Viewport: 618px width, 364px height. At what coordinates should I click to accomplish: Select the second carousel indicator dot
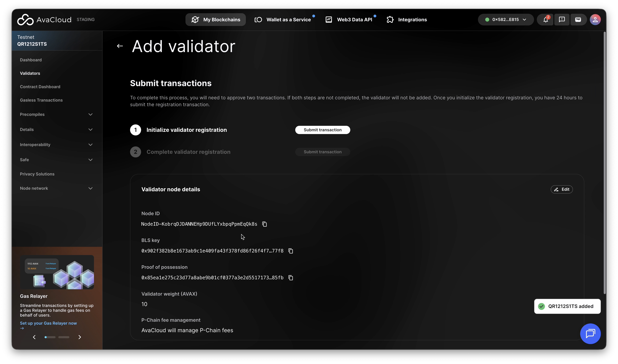pyautogui.click(x=64, y=337)
